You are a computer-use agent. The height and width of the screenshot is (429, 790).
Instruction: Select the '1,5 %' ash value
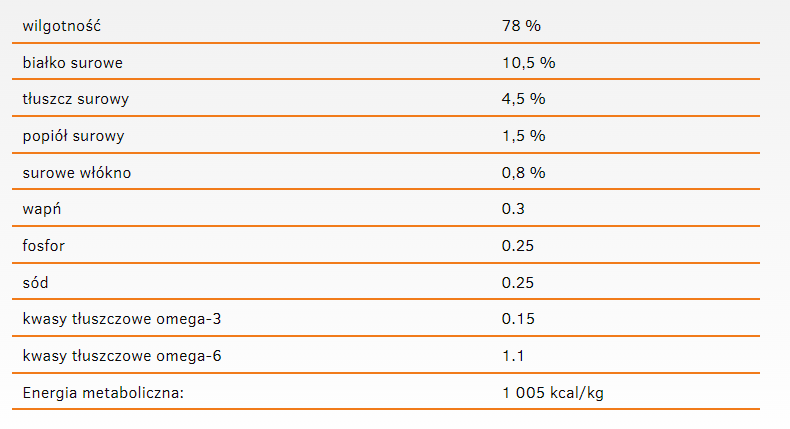tap(523, 136)
